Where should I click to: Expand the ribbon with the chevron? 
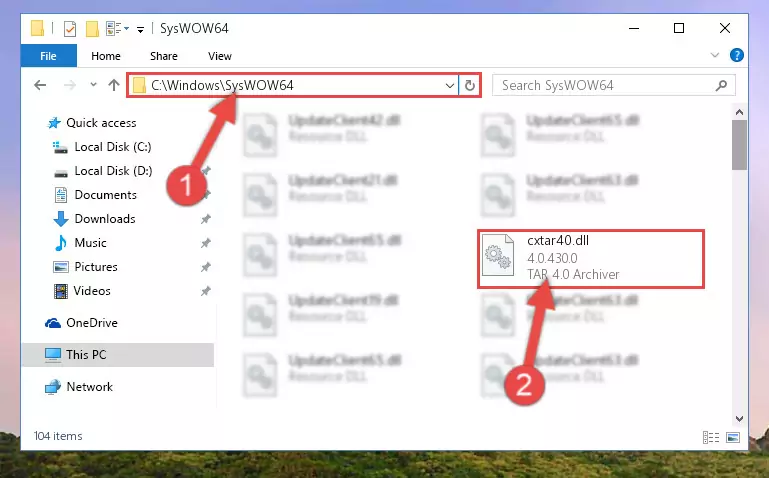click(715, 55)
